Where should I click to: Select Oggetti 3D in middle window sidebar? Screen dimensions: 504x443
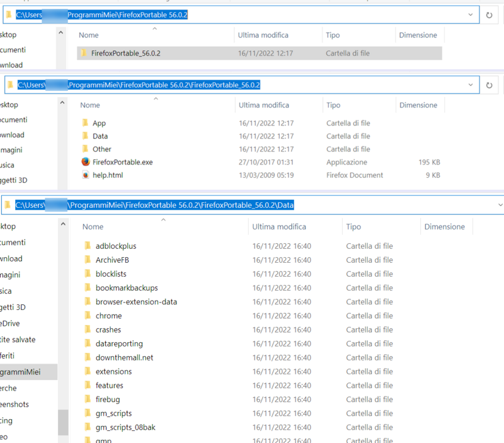[x=13, y=180]
